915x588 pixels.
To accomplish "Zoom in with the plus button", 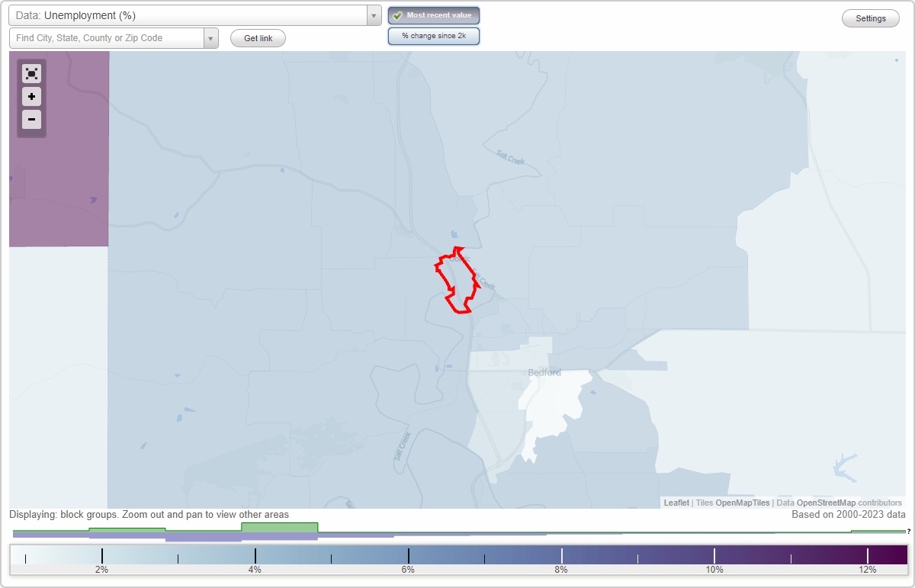I will tap(31, 97).
